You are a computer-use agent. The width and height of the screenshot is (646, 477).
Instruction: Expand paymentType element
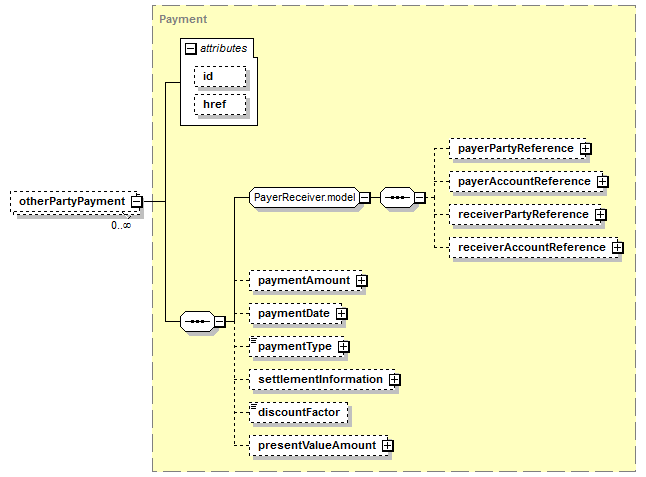(343, 346)
